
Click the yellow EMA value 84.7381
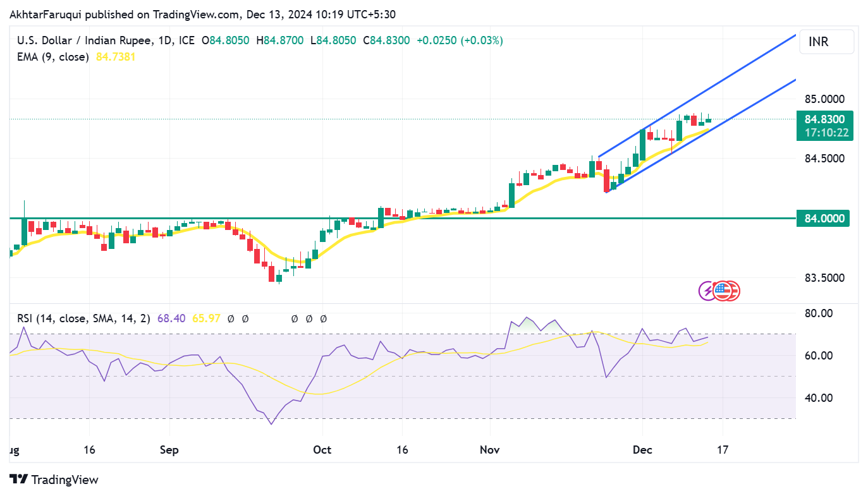point(116,57)
